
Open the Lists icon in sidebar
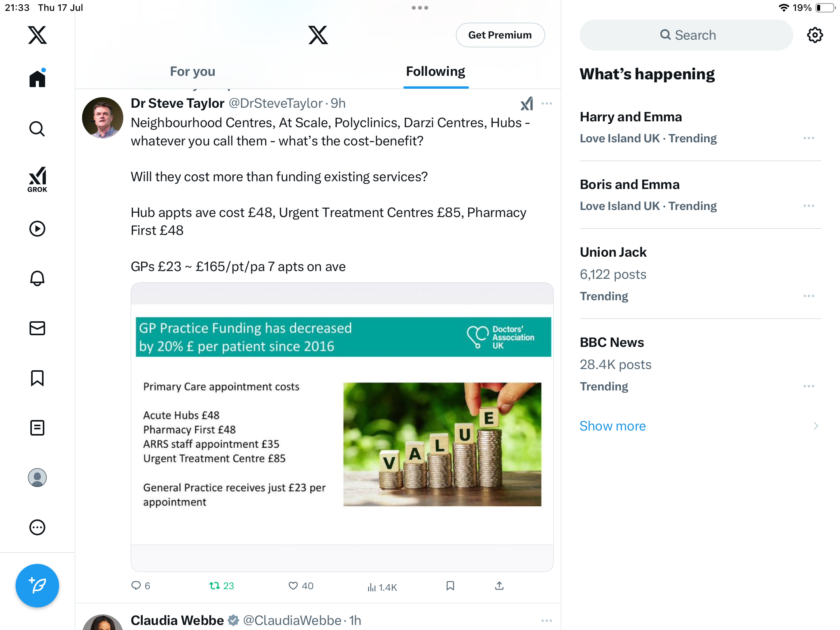pyautogui.click(x=37, y=428)
